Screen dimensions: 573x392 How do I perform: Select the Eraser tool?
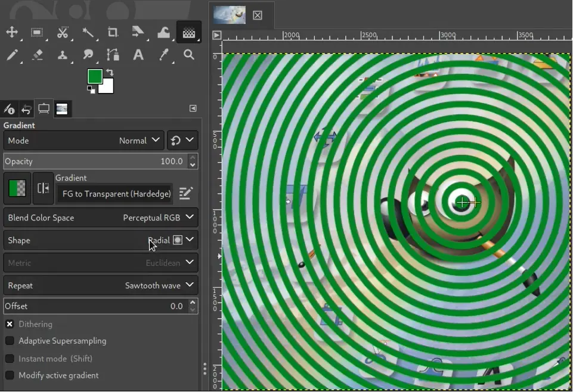click(38, 55)
